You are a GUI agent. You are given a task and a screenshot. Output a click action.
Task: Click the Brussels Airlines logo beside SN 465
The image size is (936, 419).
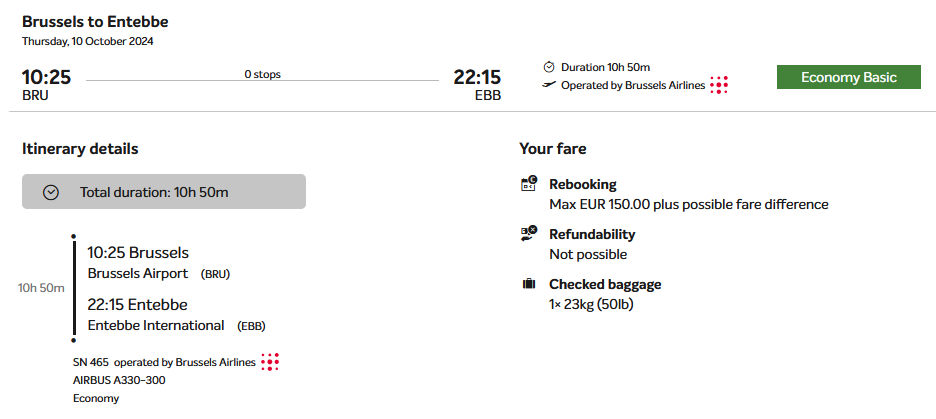(270, 362)
